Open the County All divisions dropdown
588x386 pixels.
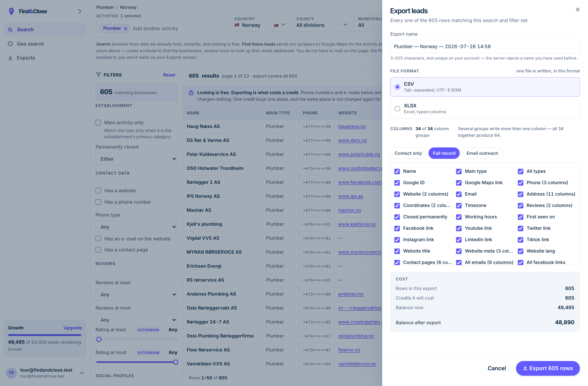point(321,23)
